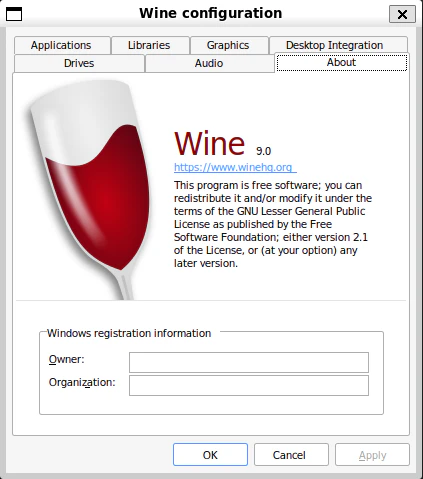Select the About tab

(342, 62)
